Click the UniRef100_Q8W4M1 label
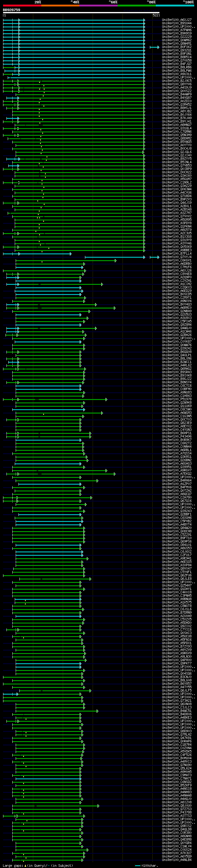The height and width of the screenshot is (868, 197). [x=177, y=43]
